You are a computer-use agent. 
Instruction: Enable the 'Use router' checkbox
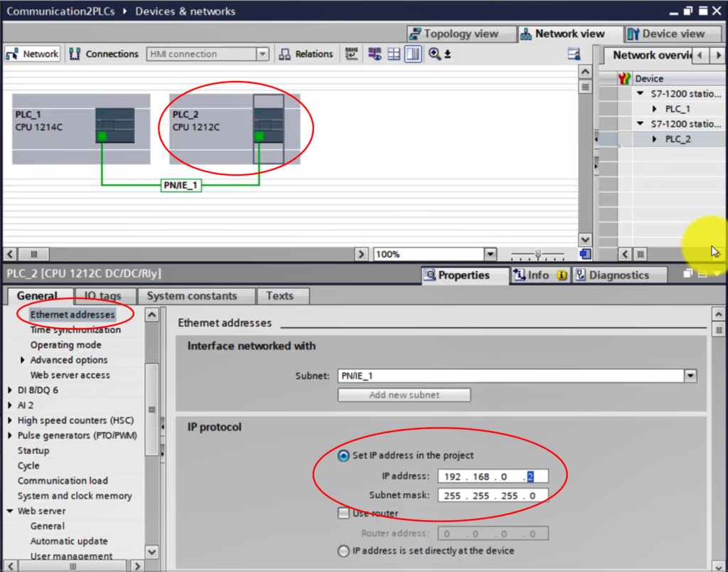tap(343, 513)
